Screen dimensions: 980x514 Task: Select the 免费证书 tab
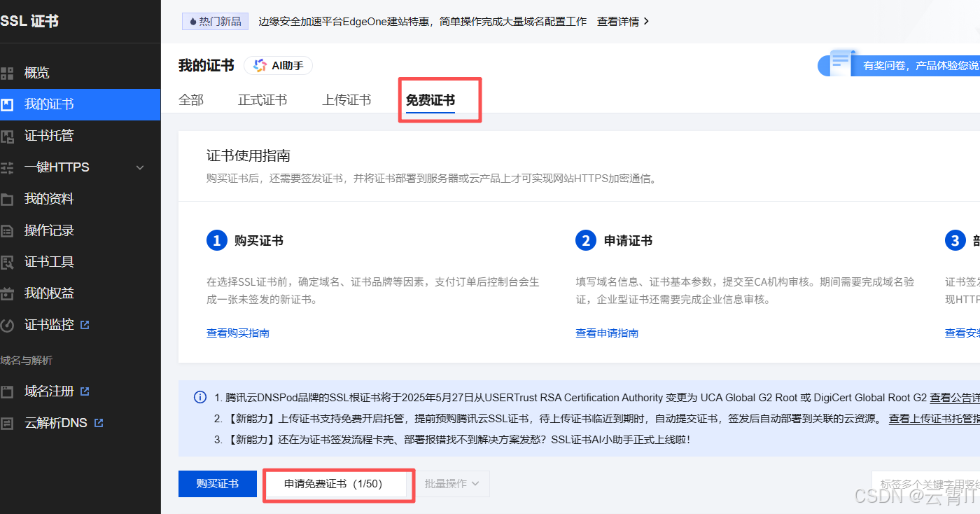tap(430, 100)
